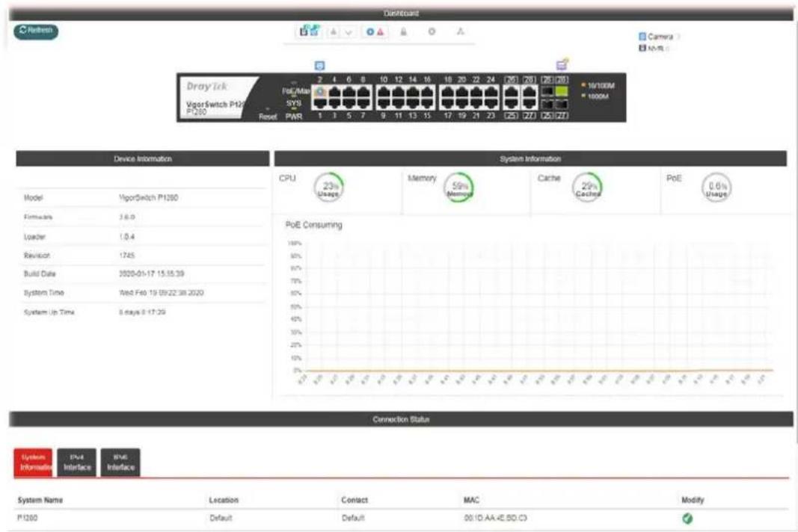Click the Loader value 1.0.4

click(x=126, y=237)
